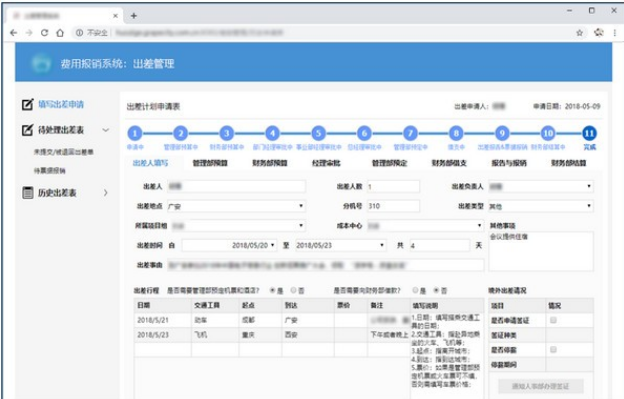Open the browser home page icon
The height and width of the screenshot is (399, 624).
60,33
